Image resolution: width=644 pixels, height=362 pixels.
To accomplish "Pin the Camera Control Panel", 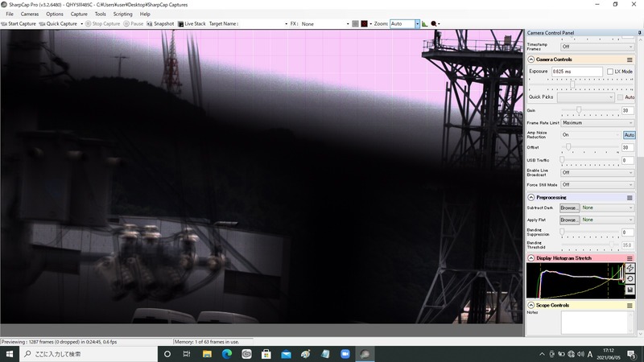I will tap(639, 32).
